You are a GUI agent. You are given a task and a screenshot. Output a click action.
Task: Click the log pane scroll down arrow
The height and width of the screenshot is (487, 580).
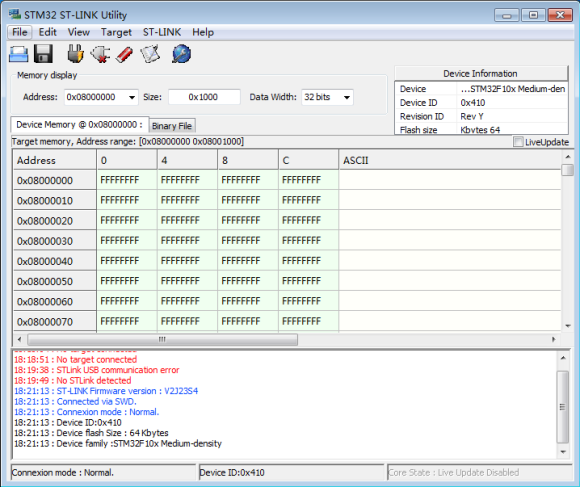pyautogui.click(x=563, y=452)
